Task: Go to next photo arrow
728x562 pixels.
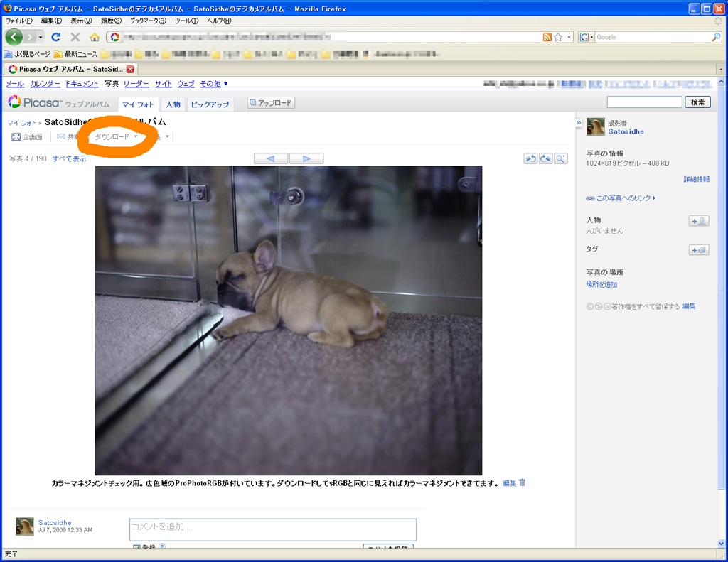Action: tap(306, 158)
